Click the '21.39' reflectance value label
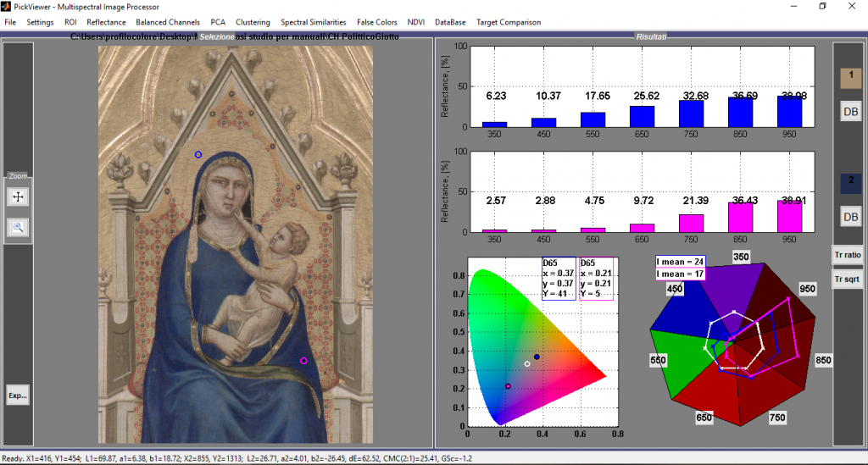 click(695, 201)
